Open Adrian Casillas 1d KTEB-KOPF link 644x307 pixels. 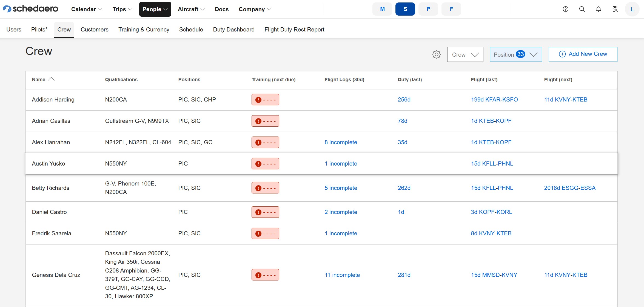[x=491, y=121]
